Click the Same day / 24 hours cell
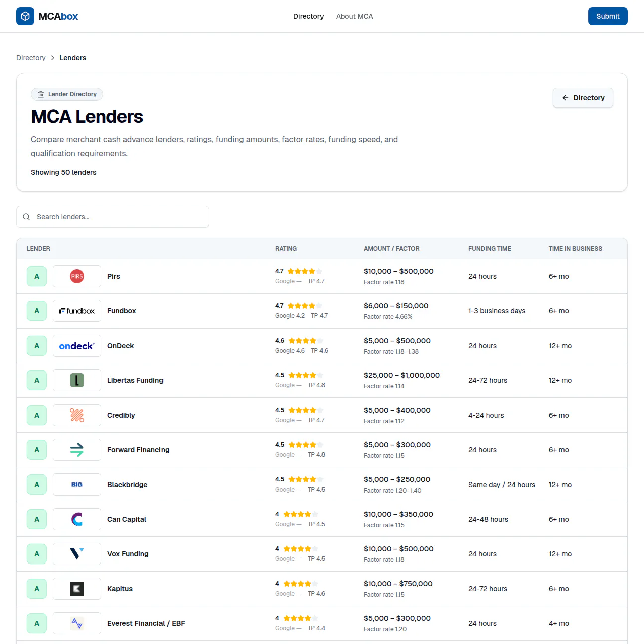Image resolution: width=644 pixels, height=644 pixels. click(x=502, y=485)
